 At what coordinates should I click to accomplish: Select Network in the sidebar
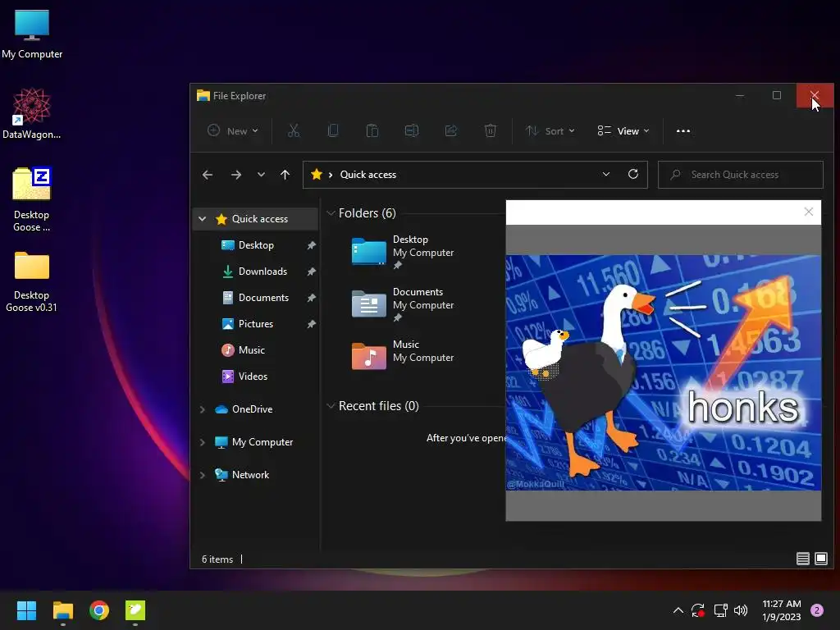coord(250,475)
